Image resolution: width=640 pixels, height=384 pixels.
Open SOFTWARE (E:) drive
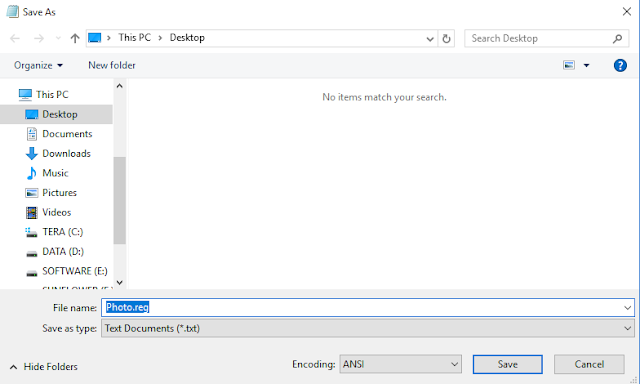coord(75,271)
